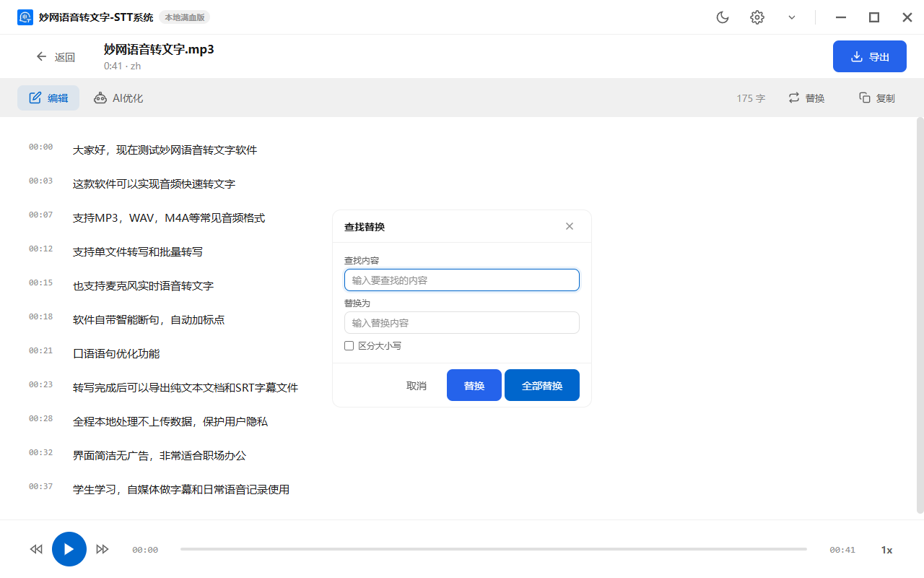Jump to timestamp 00:03
Screen dimensions: 924x578
tap(40, 181)
